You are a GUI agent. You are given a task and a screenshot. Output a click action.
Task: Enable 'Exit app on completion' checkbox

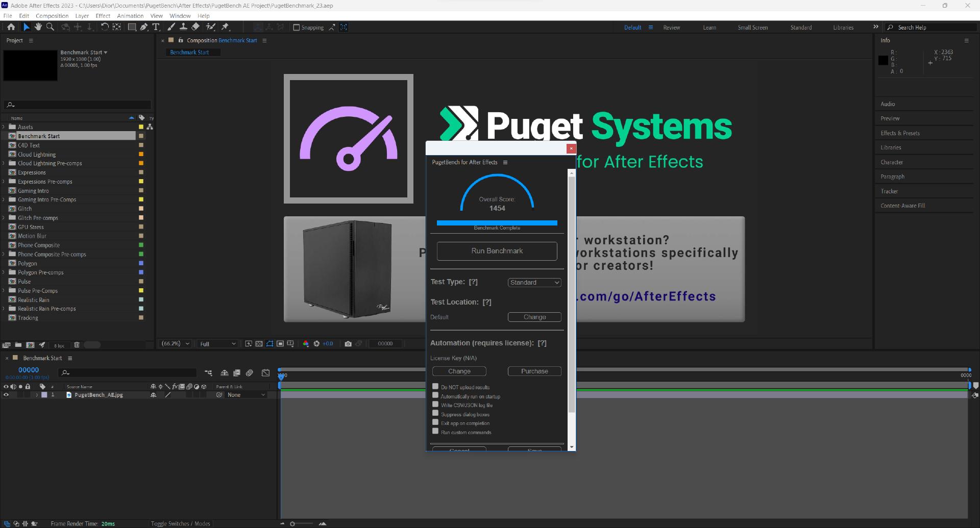[435, 422]
